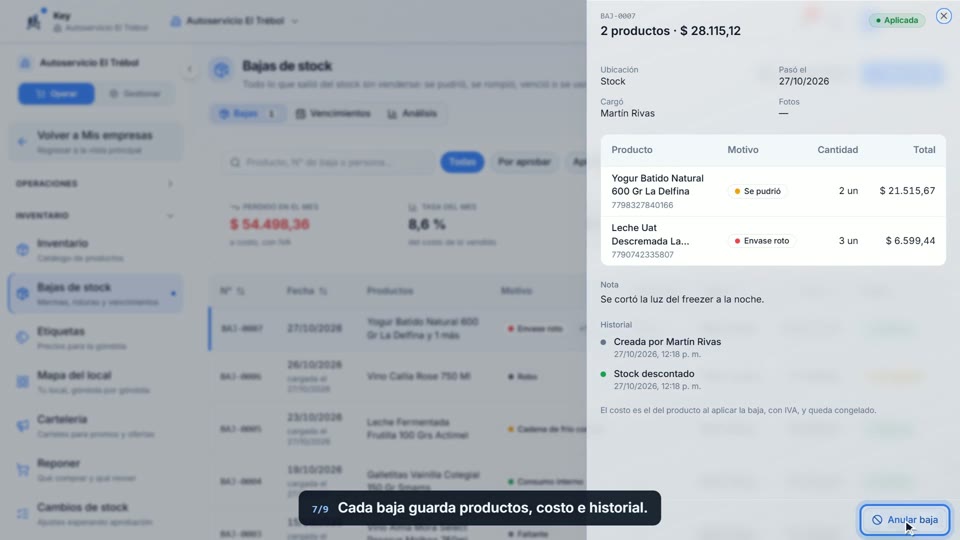This screenshot has width=960, height=540.
Task: Click the Martín Rivas cargó value
Action: click(627, 113)
